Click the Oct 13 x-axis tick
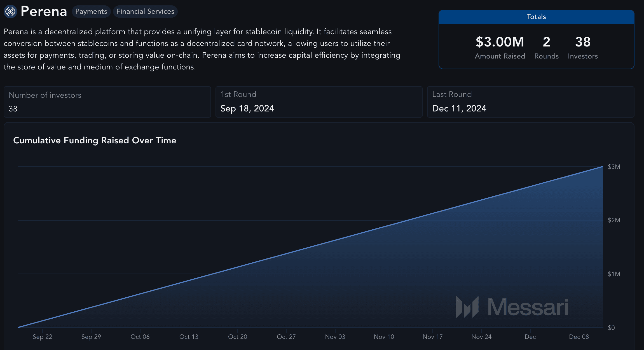Screen dimensions: 644x350 (189, 337)
